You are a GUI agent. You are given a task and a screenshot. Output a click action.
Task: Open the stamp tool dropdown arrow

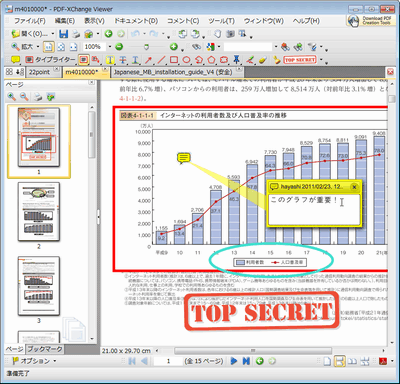click(x=321, y=60)
